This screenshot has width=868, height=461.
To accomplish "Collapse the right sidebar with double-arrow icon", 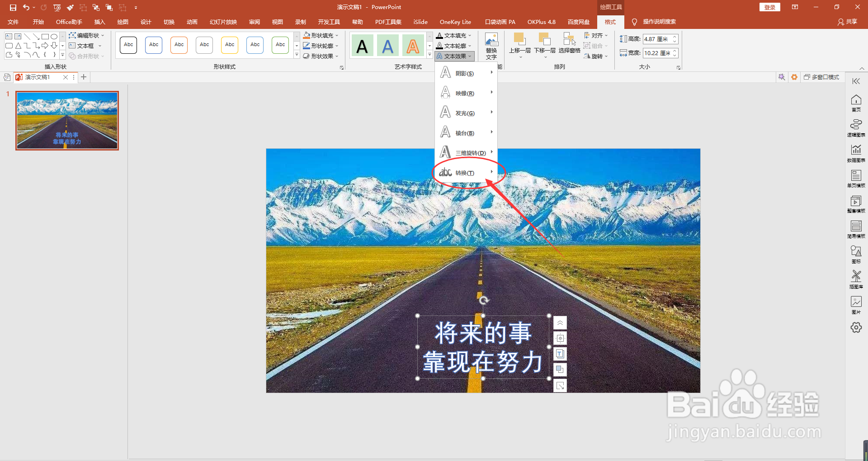I will click(856, 81).
